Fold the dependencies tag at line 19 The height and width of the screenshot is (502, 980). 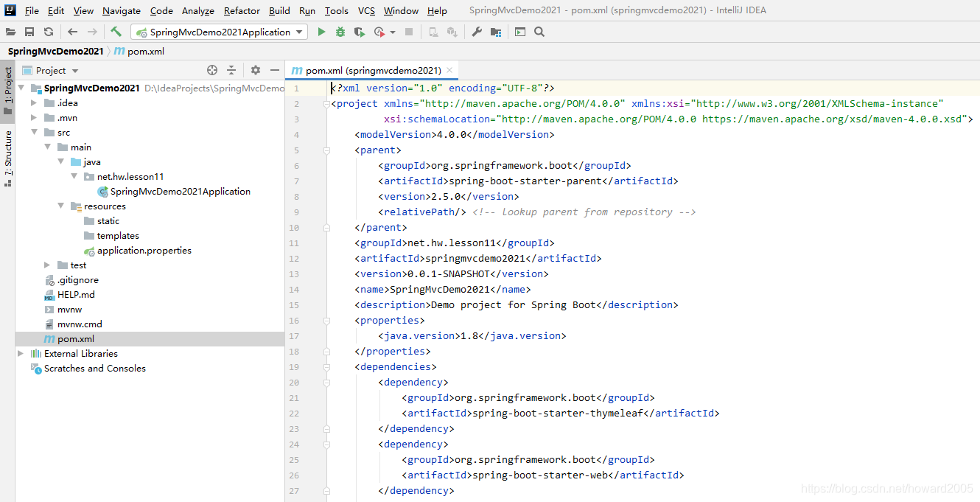pyautogui.click(x=326, y=367)
